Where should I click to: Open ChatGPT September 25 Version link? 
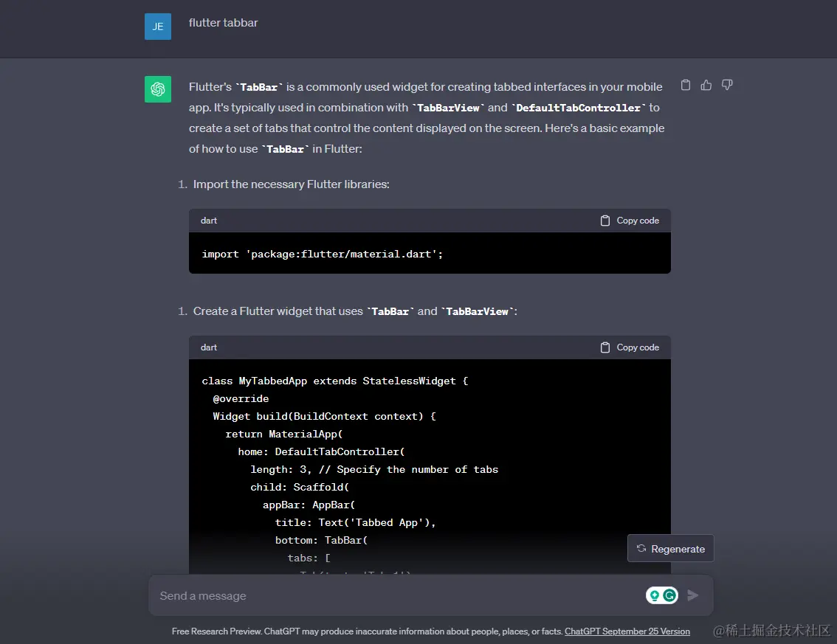click(627, 631)
